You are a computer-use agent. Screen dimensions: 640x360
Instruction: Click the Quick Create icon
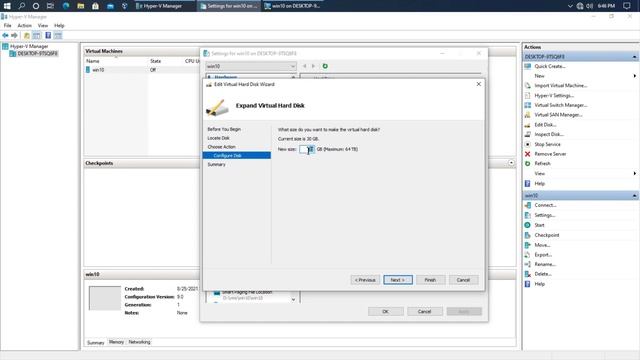(x=528, y=66)
